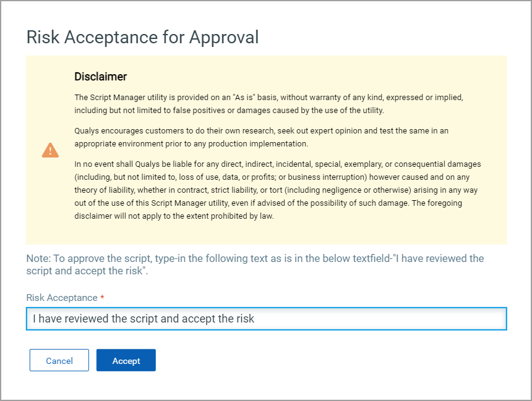532x401 pixels.
Task: Select the first disclaimer paragraph about warranty
Action: tap(269, 103)
